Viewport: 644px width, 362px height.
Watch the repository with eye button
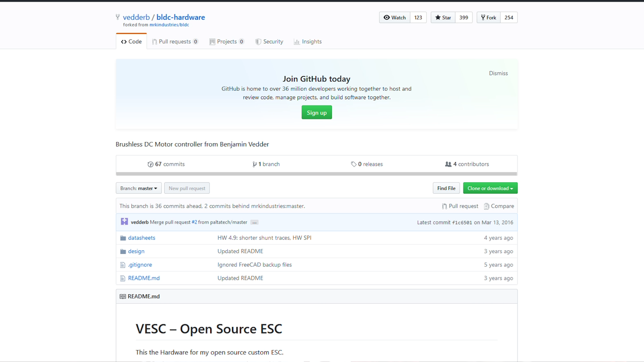(394, 17)
